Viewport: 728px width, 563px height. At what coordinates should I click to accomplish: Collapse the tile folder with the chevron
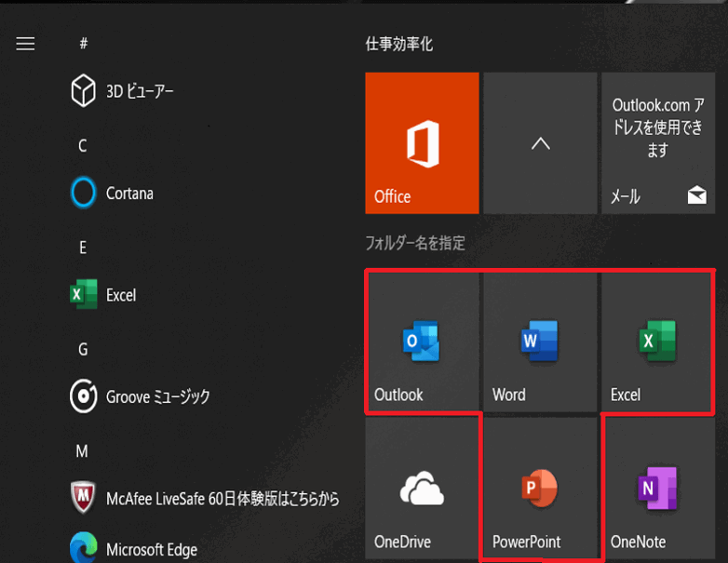(x=540, y=143)
